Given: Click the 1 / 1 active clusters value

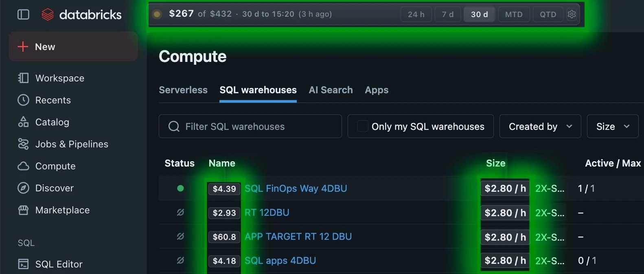Looking at the screenshot, I should coord(586,189).
